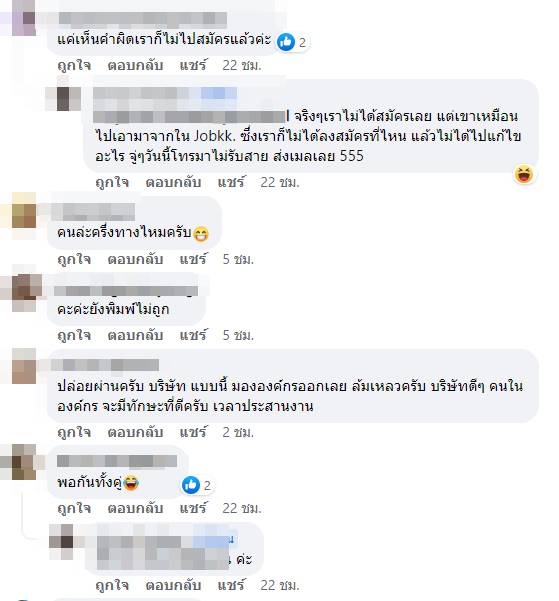Like the comment แค่เห็นคำผิดเราก็ไม่ไปสมัครแล้วค่ะ
This screenshot has width=559, height=601.
[74, 66]
